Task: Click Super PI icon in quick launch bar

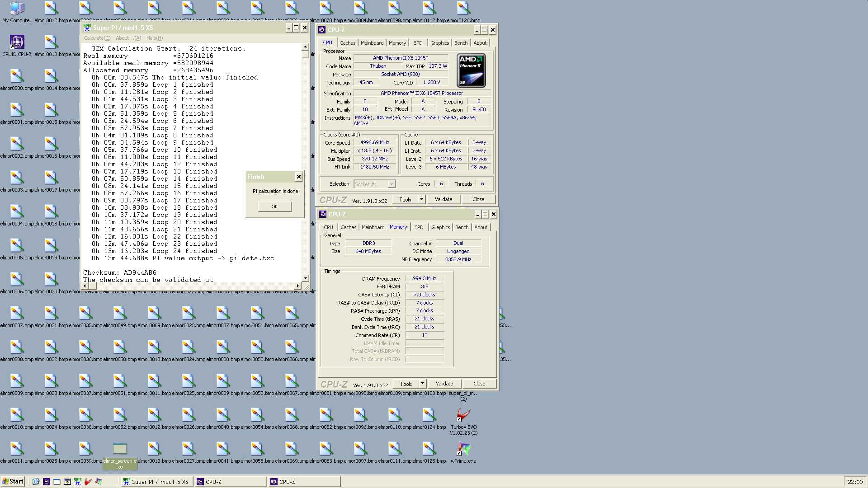Action: [x=78, y=482]
